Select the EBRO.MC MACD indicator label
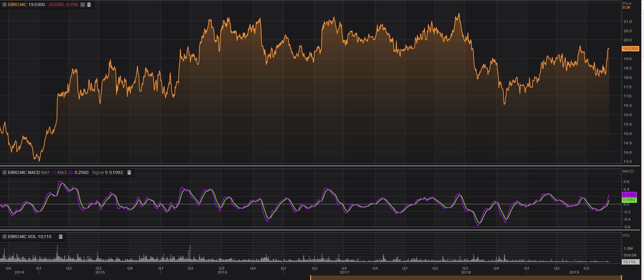This screenshot has height=280, width=644. [x=23, y=173]
